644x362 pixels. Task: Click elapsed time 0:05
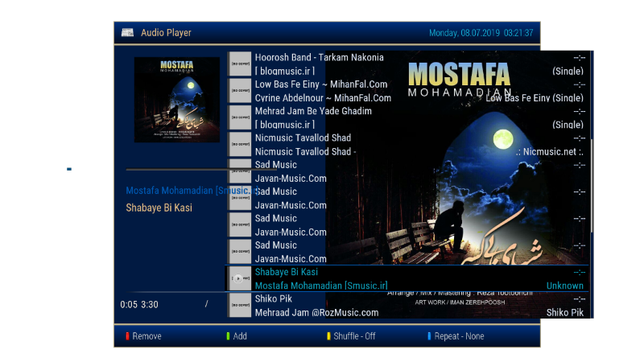pos(129,305)
